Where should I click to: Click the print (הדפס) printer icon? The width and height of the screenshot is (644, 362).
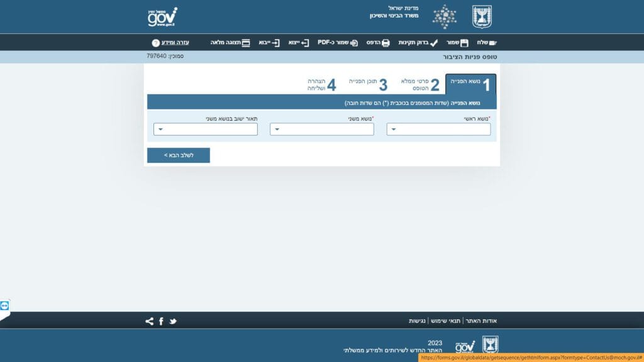(386, 43)
